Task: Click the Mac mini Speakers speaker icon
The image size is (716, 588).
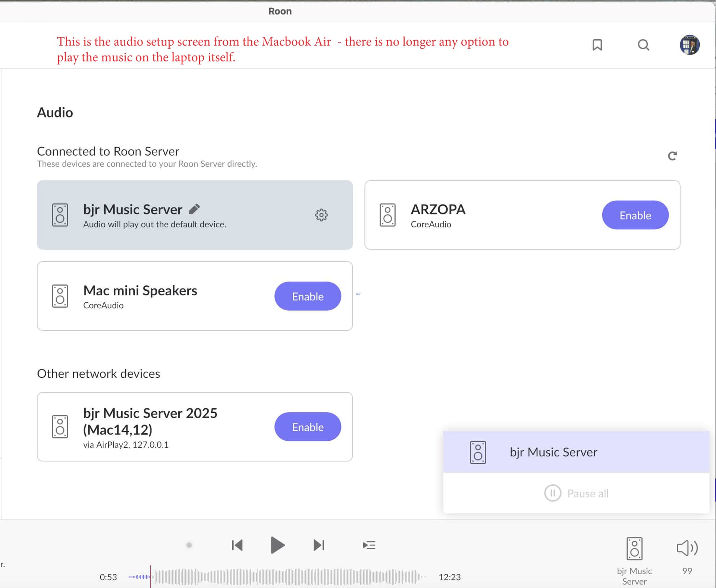Action: point(60,296)
